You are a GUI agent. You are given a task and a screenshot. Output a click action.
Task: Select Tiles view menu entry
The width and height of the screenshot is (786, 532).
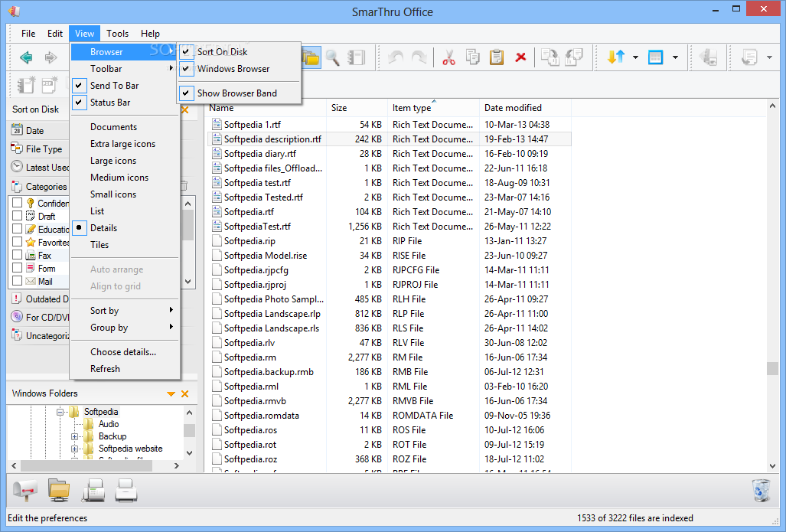pyautogui.click(x=124, y=245)
